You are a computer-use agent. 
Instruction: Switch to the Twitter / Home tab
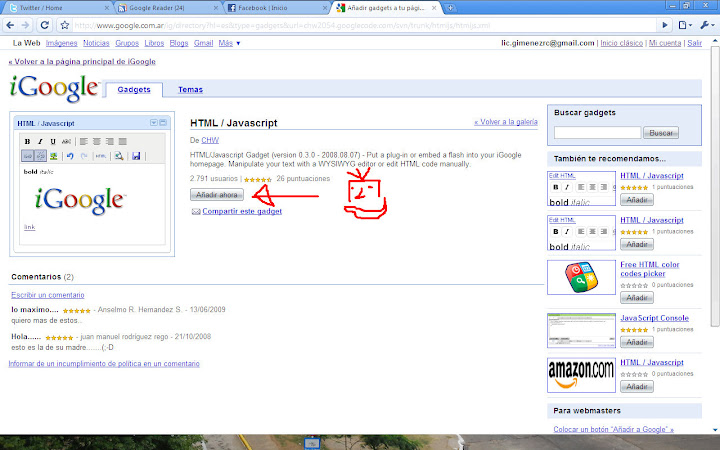57,8
